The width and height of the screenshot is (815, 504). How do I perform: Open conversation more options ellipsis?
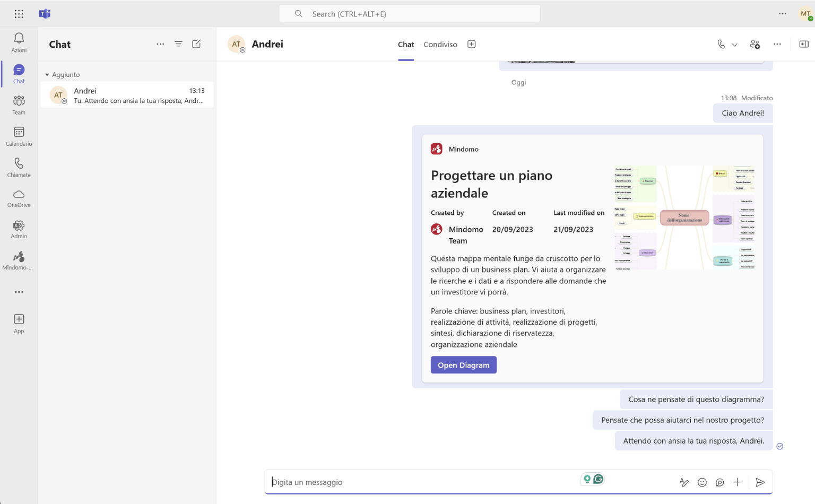pos(777,45)
